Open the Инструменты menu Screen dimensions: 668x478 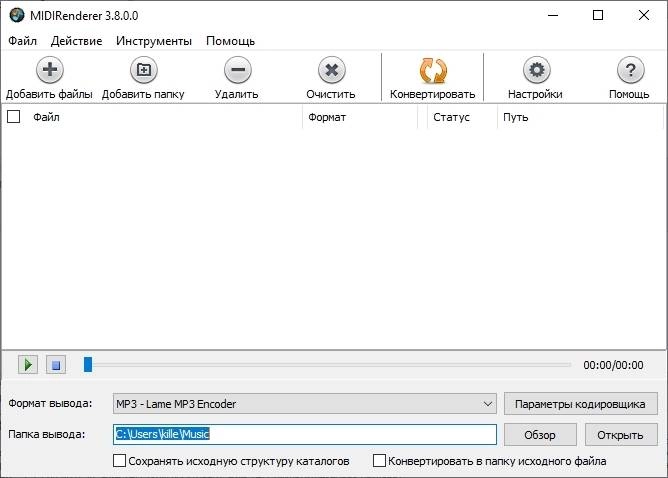pyautogui.click(x=154, y=41)
